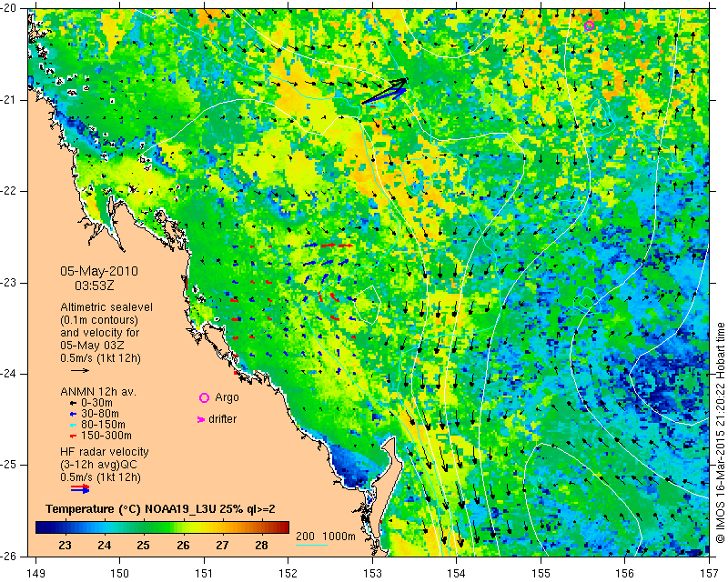Screen dimensions: 728x582
Task: Click the temperature colorbar at 27 degrees orange
Action: click(x=222, y=527)
